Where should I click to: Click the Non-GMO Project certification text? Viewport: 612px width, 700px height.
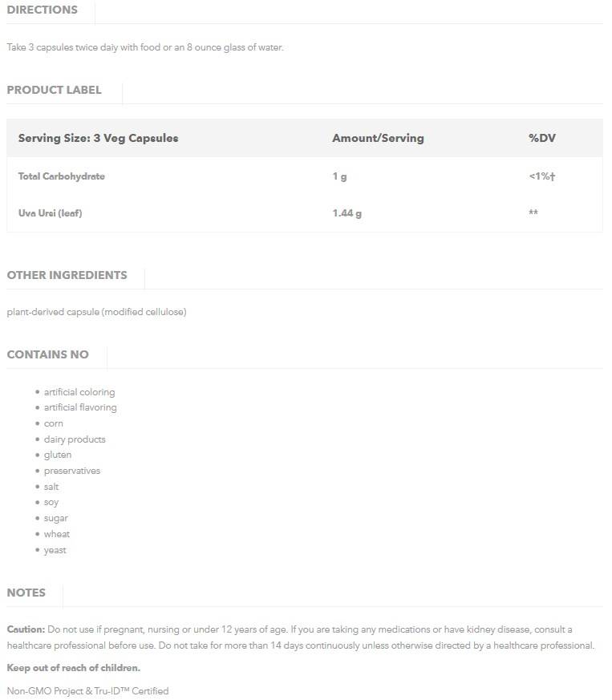point(87,690)
